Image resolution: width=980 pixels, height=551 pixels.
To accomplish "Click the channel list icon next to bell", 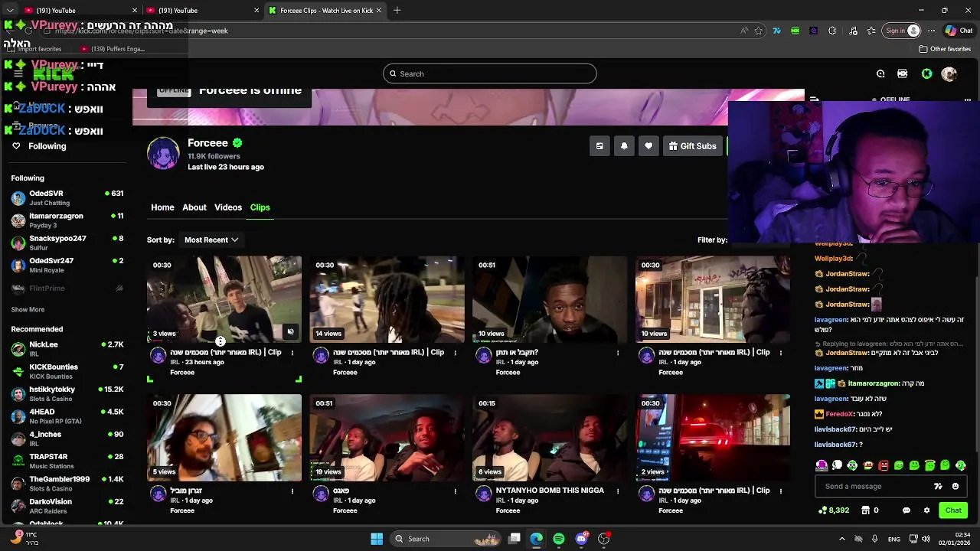I will pos(599,146).
